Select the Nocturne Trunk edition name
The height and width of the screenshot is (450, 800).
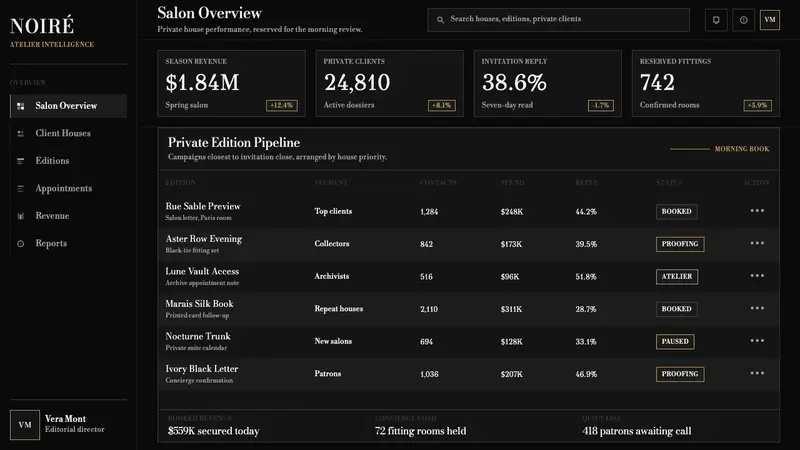coord(197,336)
